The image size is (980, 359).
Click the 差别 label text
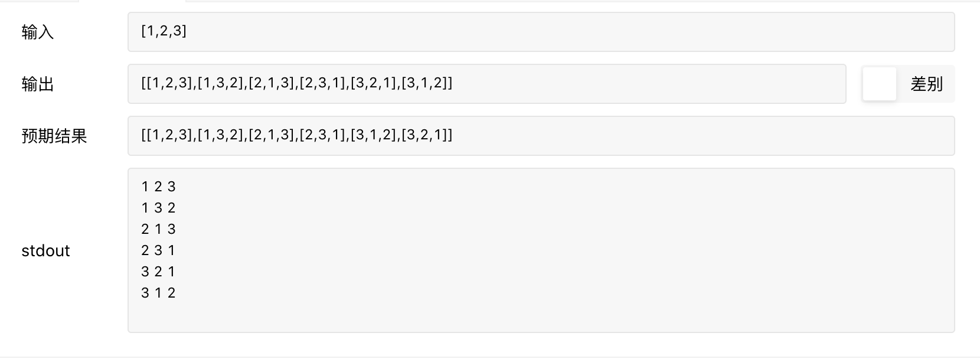pyautogui.click(x=926, y=84)
